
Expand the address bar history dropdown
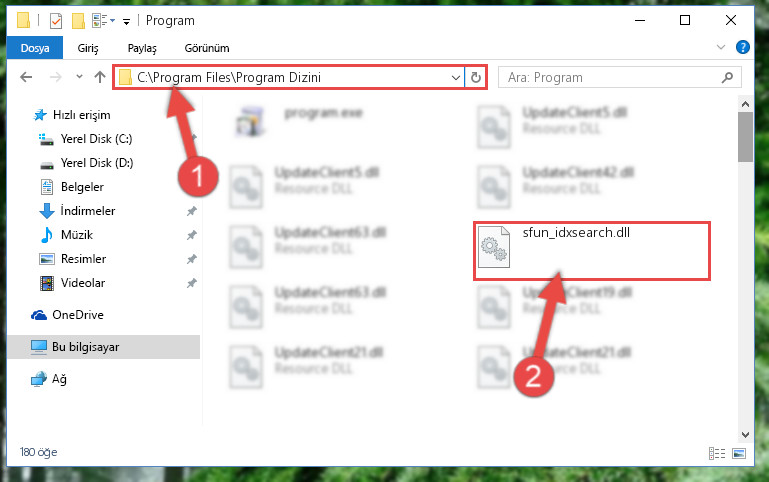[x=456, y=77]
